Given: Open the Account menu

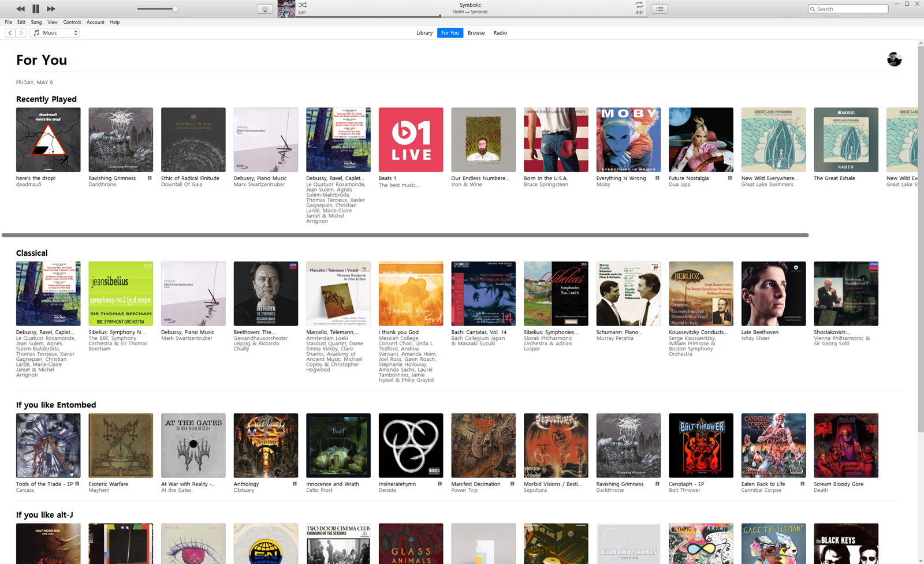Looking at the screenshot, I should click(x=95, y=22).
